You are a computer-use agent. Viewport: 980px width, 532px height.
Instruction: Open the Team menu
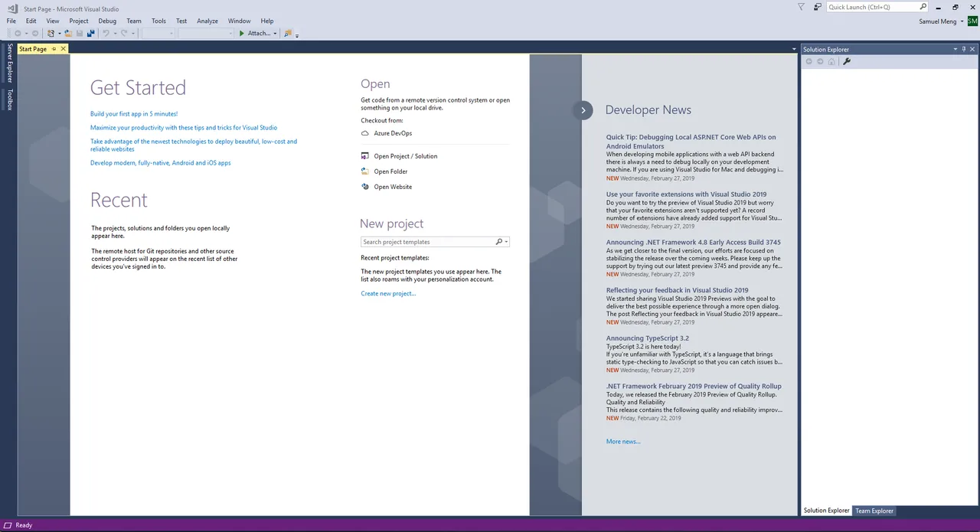point(134,21)
